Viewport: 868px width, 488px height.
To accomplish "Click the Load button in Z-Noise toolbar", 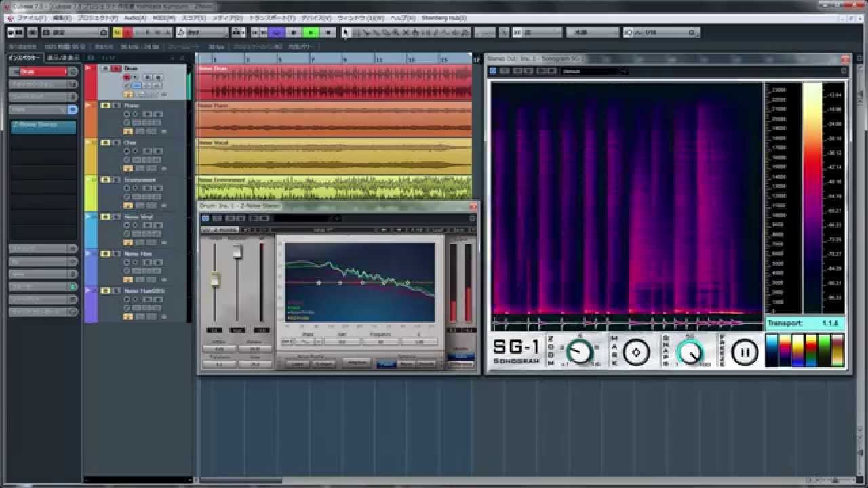I will tap(437, 230).
